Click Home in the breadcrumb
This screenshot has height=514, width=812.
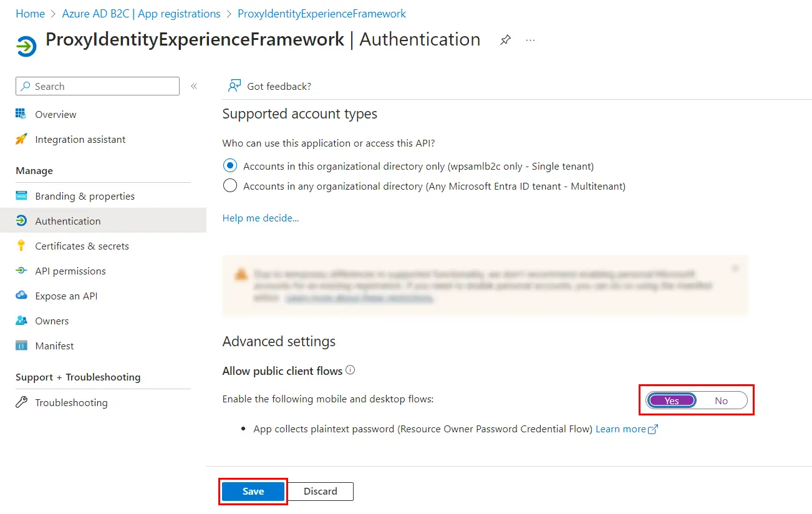pos(30,13)
